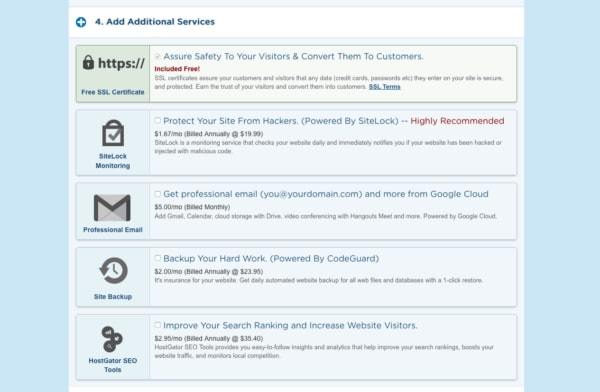The image size is (600, 392).
Task: Click the plus icon beside Add Additional Services
Action: click(81, 22)
